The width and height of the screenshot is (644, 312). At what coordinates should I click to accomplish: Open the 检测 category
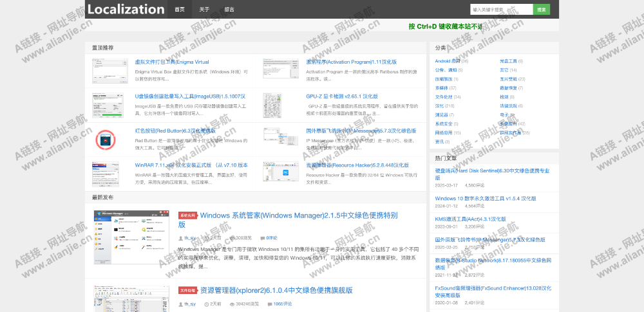[x=504, y=97]
